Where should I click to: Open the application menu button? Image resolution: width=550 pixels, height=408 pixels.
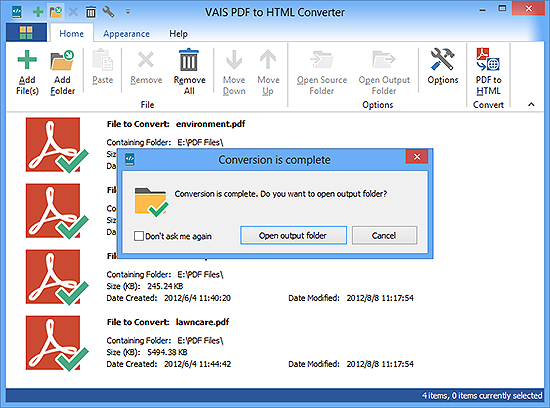26,33
